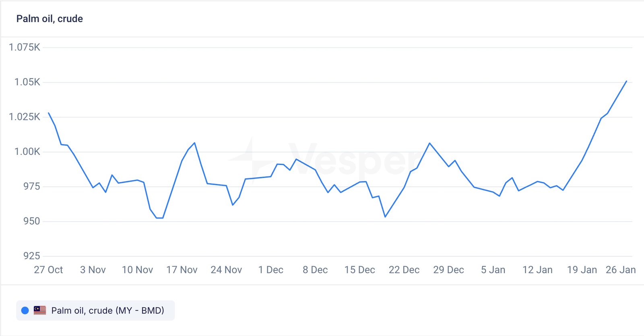Select the 19 Jan date label

point(582,270)
